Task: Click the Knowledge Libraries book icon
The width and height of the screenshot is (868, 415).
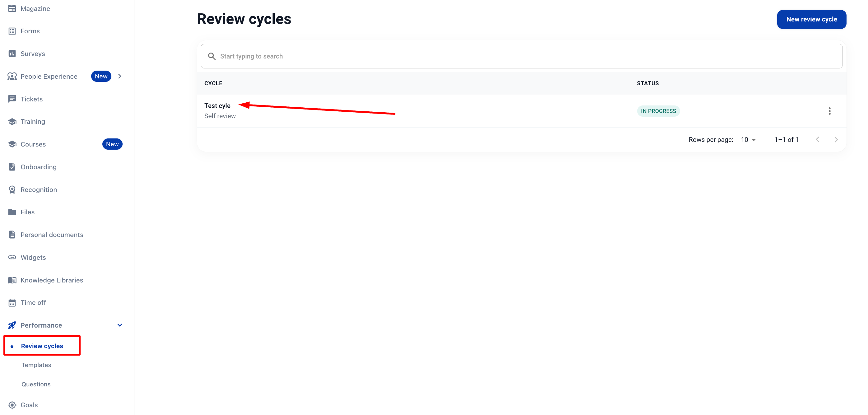Action: [12, 280]
